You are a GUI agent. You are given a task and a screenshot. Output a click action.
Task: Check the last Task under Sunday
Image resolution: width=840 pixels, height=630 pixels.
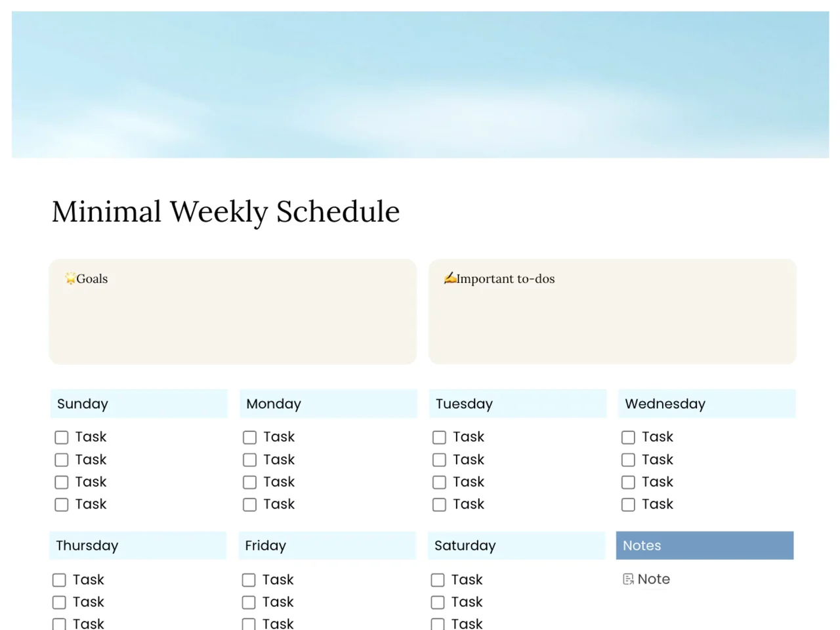tap(61, 505)
